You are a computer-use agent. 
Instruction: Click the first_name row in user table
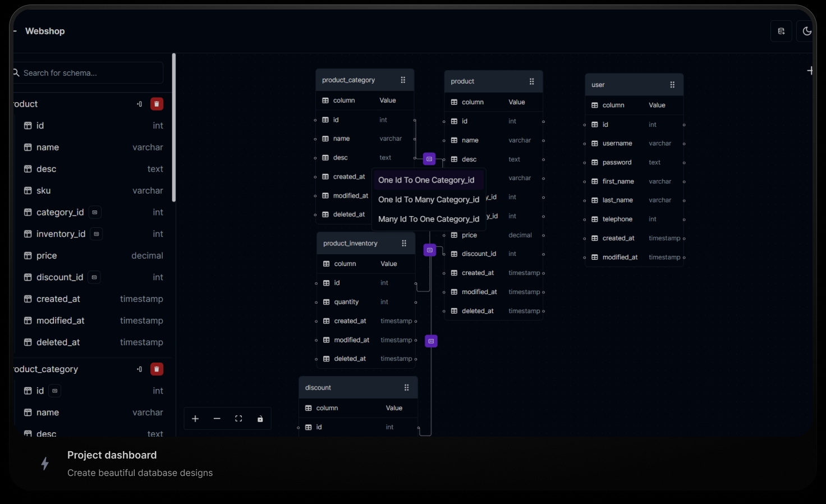pos(634,182)
